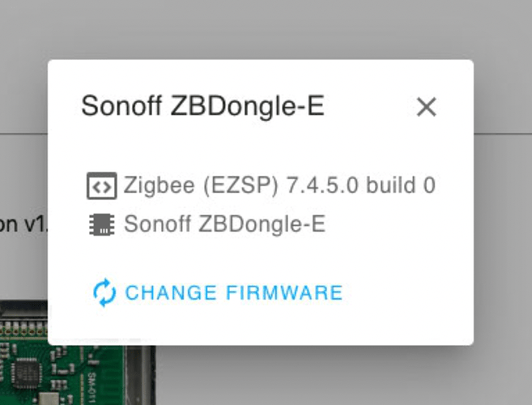The height and width of the screenshot is (405, 532).
Task: Click the chip icon beside the device name
Action: [x=101, y=224]
